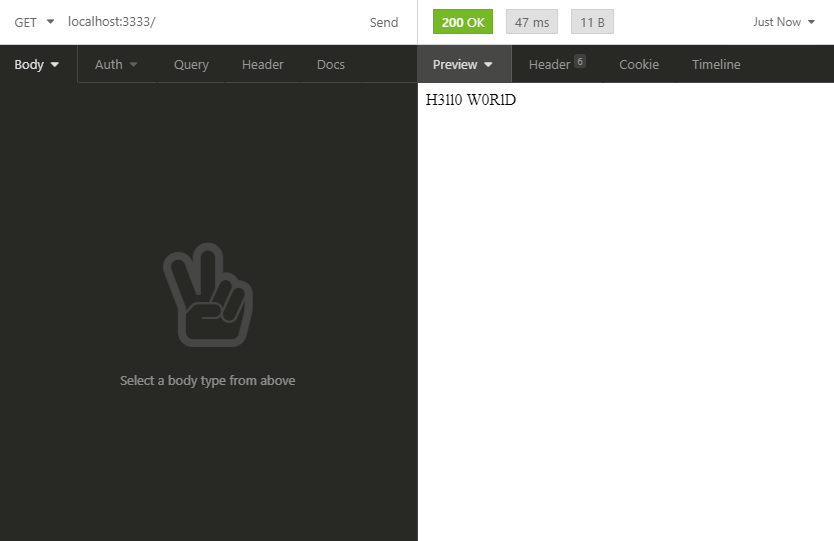
Task: Switch to the response Header tab
Action: pos(557,64)
